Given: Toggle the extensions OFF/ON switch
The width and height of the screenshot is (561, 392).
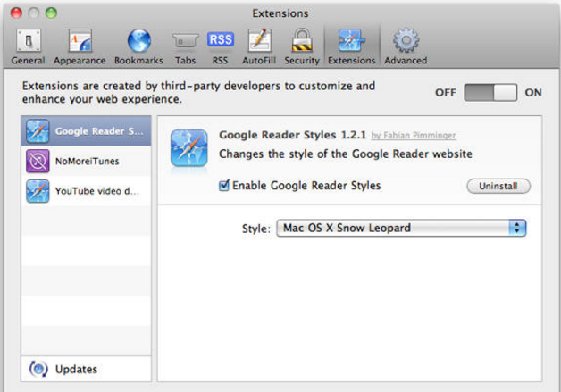Looking at the screenshot, I should point(490,93).
